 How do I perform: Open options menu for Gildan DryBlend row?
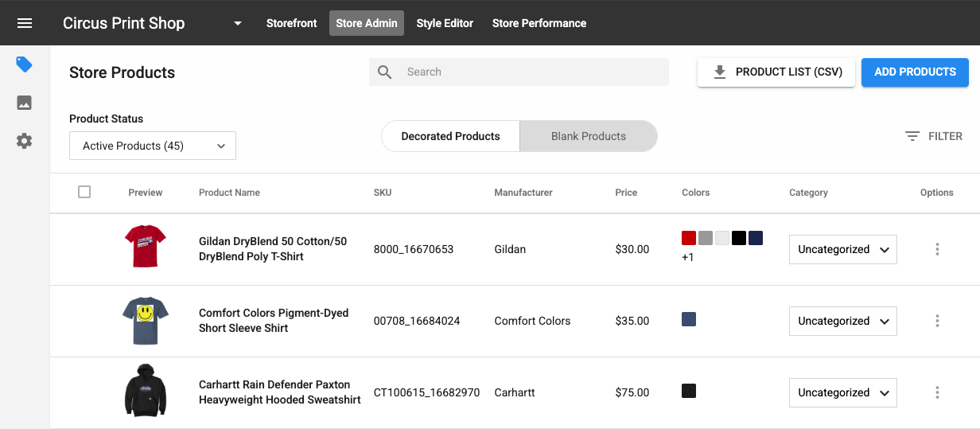point(937,249)
